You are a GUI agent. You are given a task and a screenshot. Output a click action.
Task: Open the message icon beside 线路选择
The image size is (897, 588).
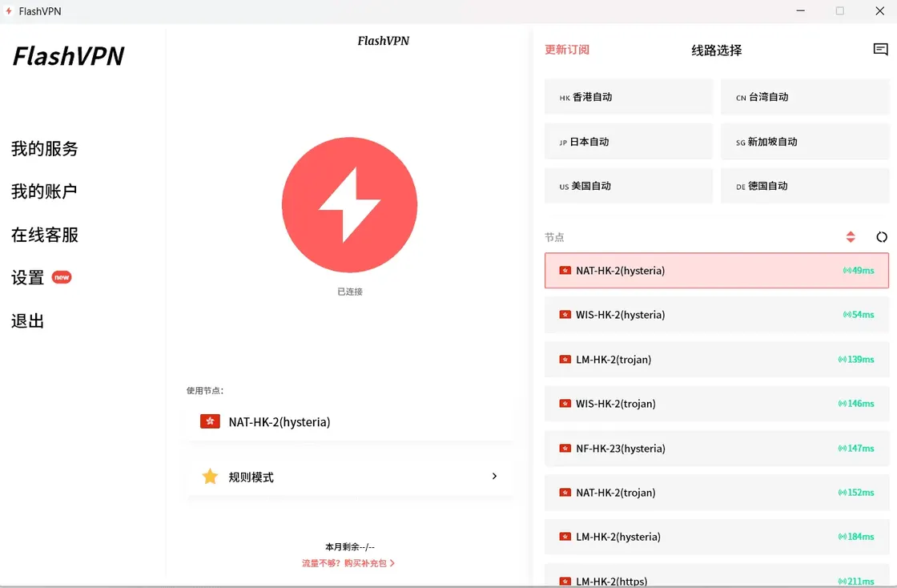(880, 49)
